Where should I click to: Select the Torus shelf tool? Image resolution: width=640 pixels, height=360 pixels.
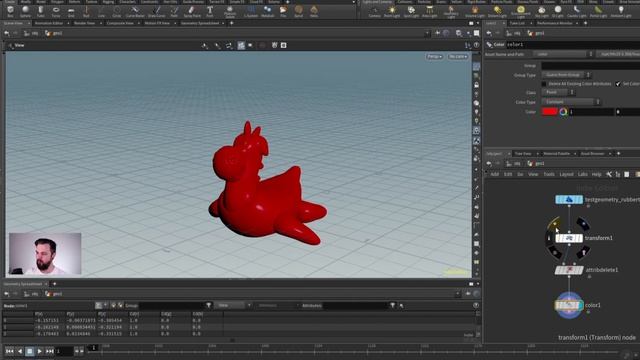tap(56, 11)
